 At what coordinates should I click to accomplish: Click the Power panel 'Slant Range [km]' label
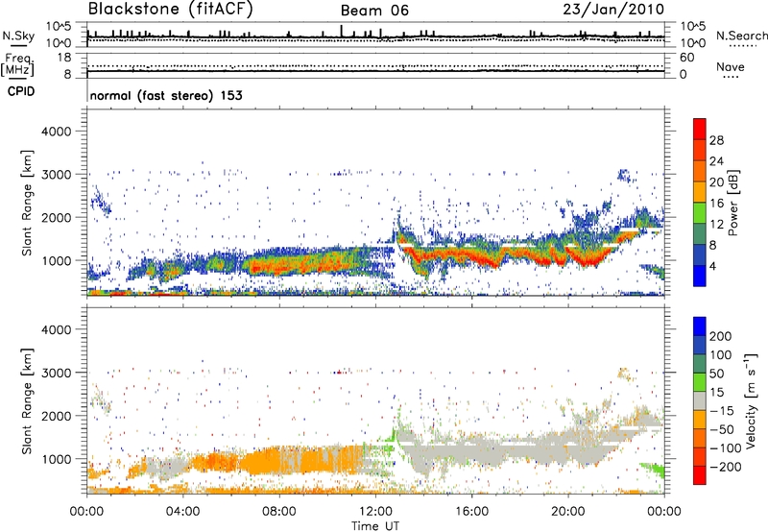(x=27, y=203)
